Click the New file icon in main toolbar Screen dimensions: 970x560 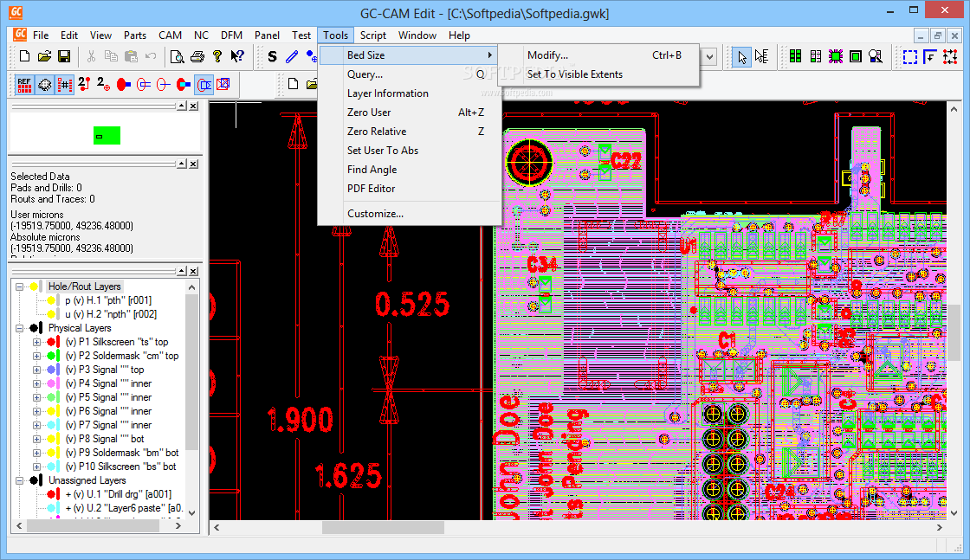tap(25, 56)
